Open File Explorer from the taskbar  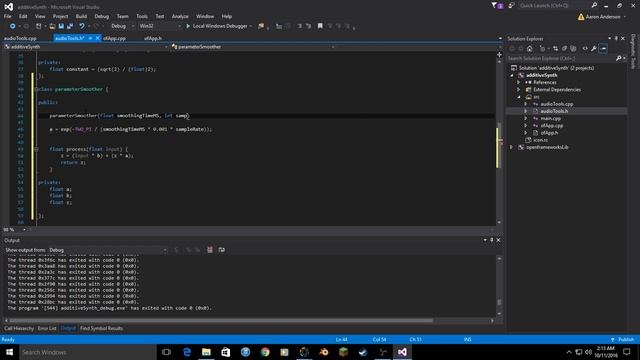click(x=207, y=352)
